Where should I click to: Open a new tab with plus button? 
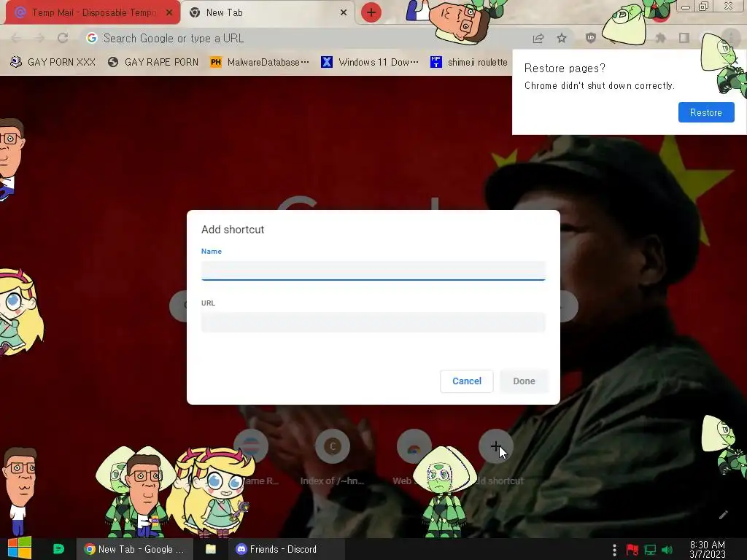click(371, 12)
